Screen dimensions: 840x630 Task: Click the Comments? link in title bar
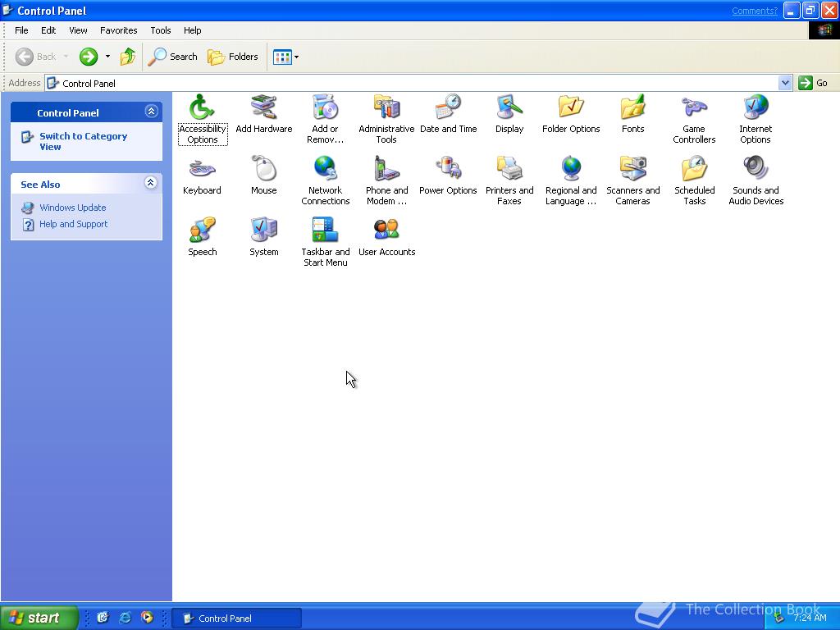(x=755, y=11)
